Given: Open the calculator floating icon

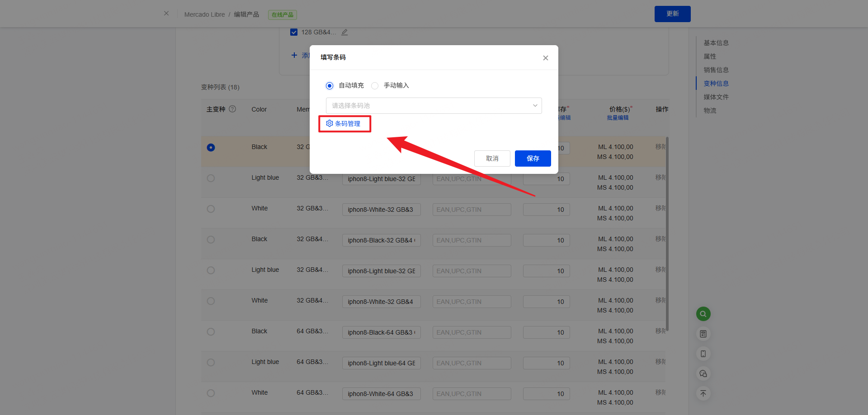Looking at the screenshot, I should pyautogui.click(x=703, y=334).
